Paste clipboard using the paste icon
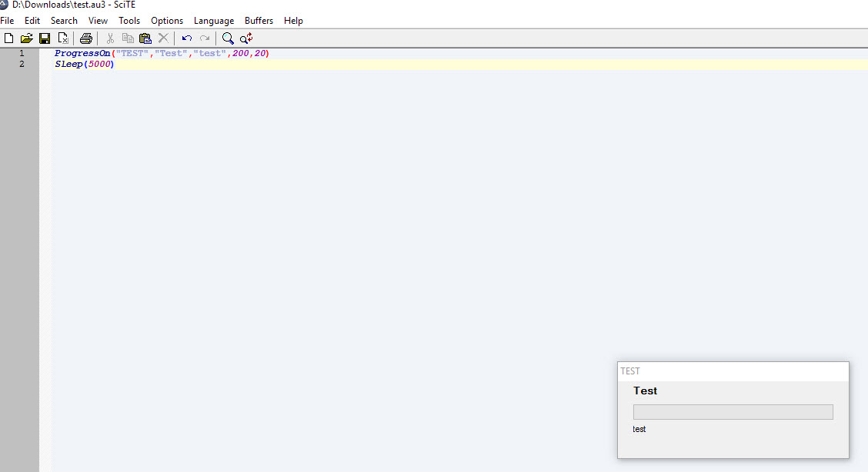Screen dimensions: 868x472 click(145, 38)
